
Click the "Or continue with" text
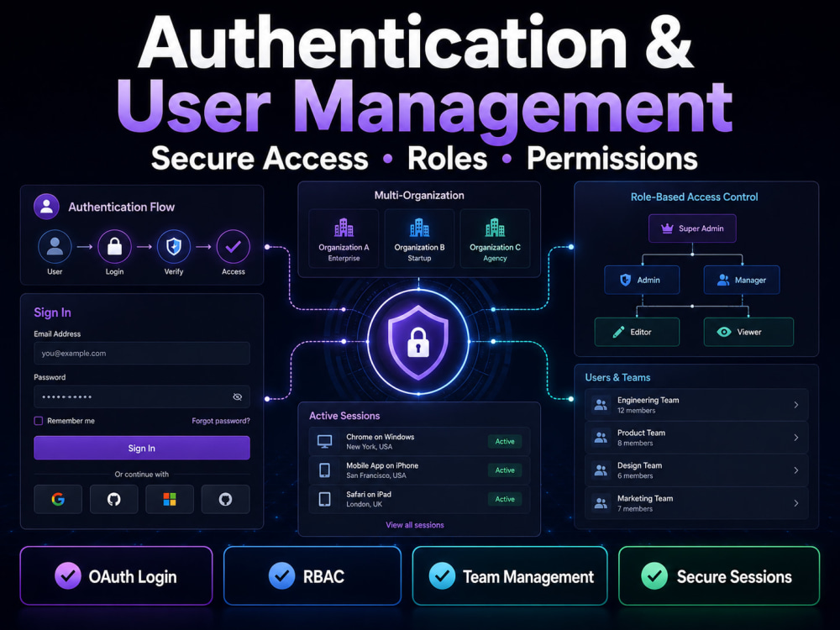(x=141, y=474)
